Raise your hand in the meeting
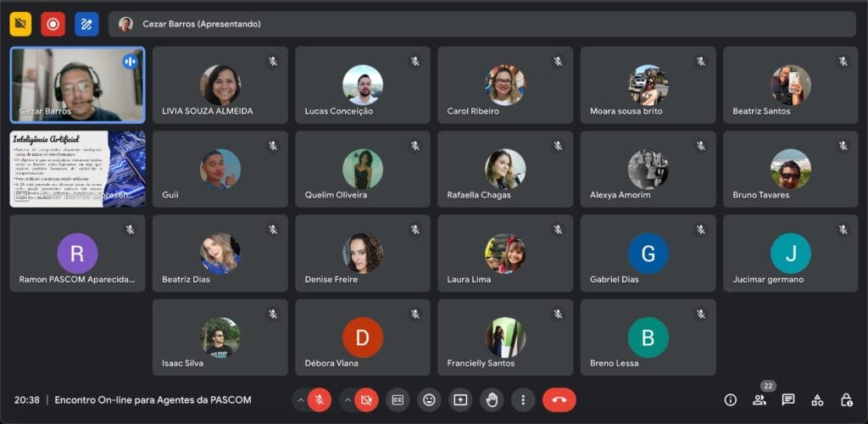The width and height of the screenshot is (868, 424). click(x=492, y=399)
